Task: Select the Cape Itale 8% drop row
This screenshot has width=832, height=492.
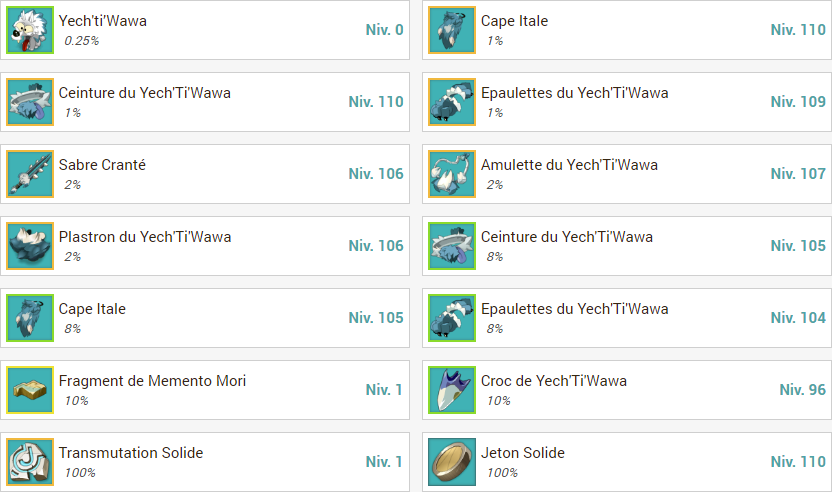Action: pos(205,318)
